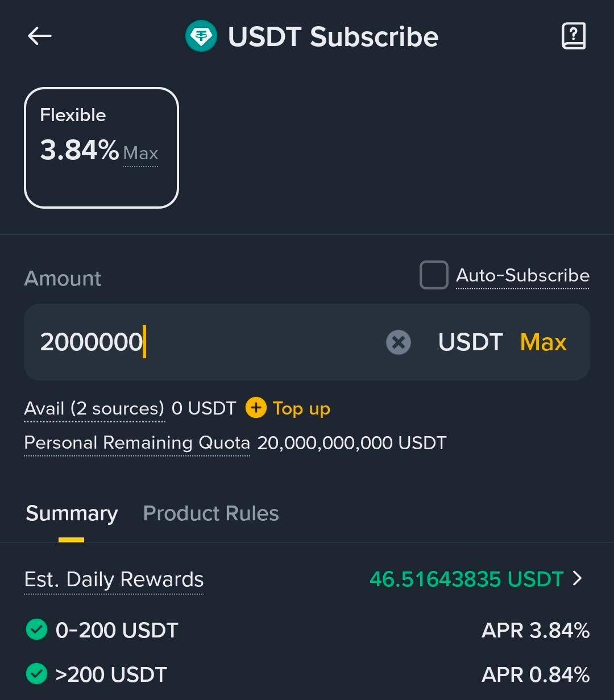This screenshot has width=614, height=700.
Task: Open the 46.51643835 USDT rewards details
Action: click(466, 579)
